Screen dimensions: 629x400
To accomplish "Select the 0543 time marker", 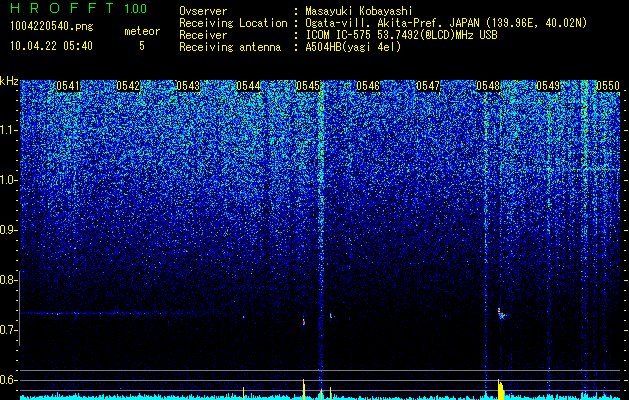I will point(188,86).
